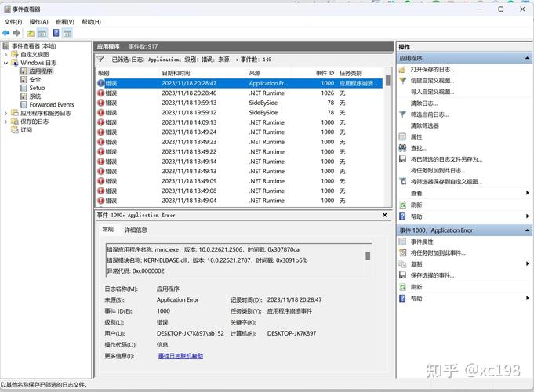
Task: Click 保存选择的事件 action
Action: point(432,275)
